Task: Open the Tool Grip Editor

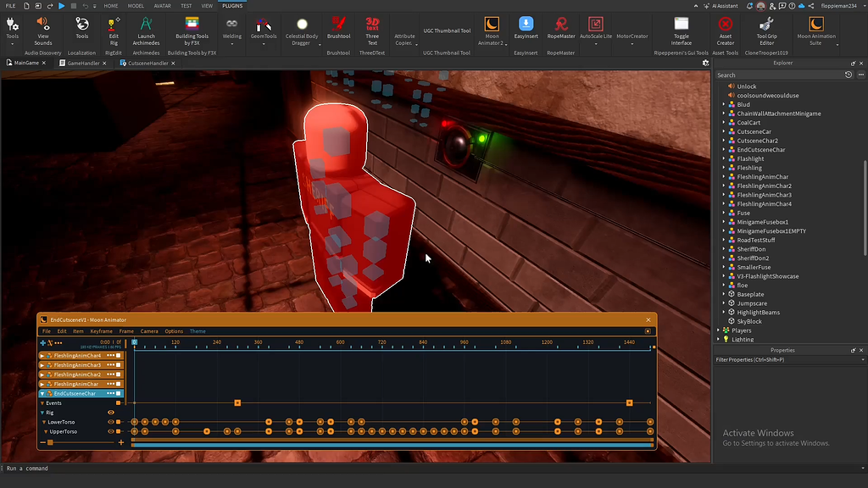Action: click(766, 31)
